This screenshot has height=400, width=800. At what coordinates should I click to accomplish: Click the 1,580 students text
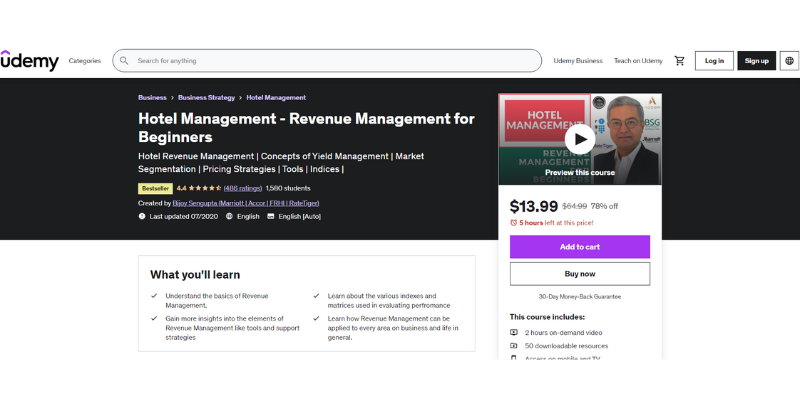tap(288, 188)
